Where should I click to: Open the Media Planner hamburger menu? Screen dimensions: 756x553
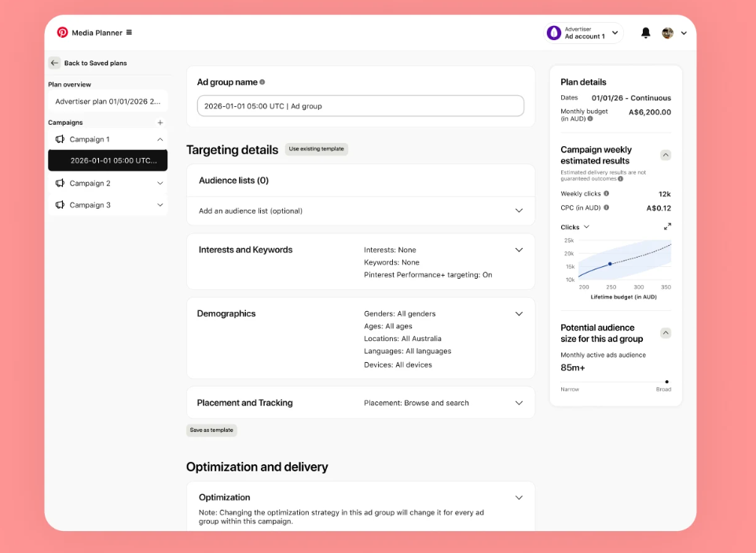[129, 32]
